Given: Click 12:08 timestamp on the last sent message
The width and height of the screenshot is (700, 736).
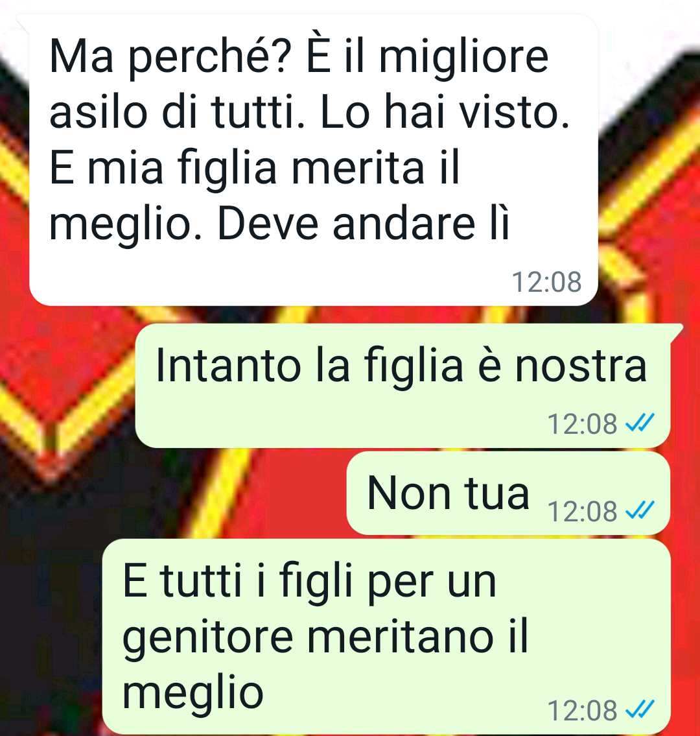Looking at the screenshot, I should pyautogui.click(x=582, y=710).
